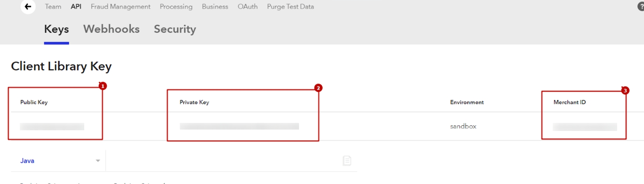Open the Security tab
644x184 pixels.
175,29
